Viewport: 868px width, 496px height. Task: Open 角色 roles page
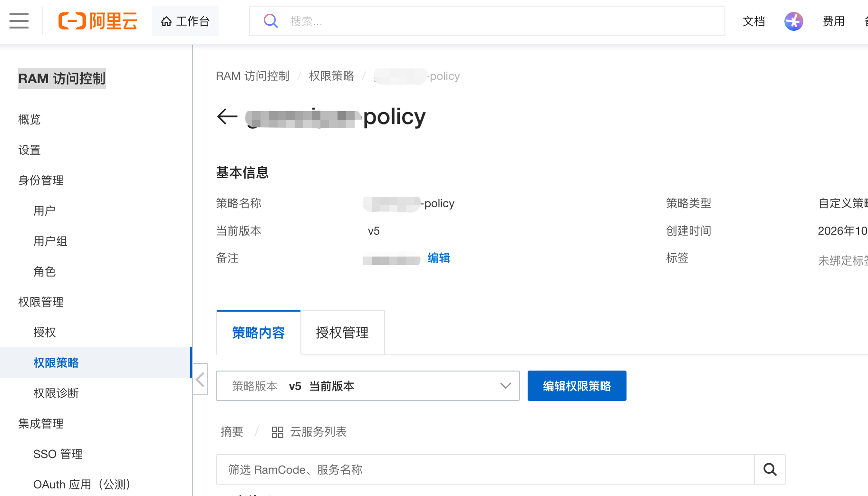45,271
